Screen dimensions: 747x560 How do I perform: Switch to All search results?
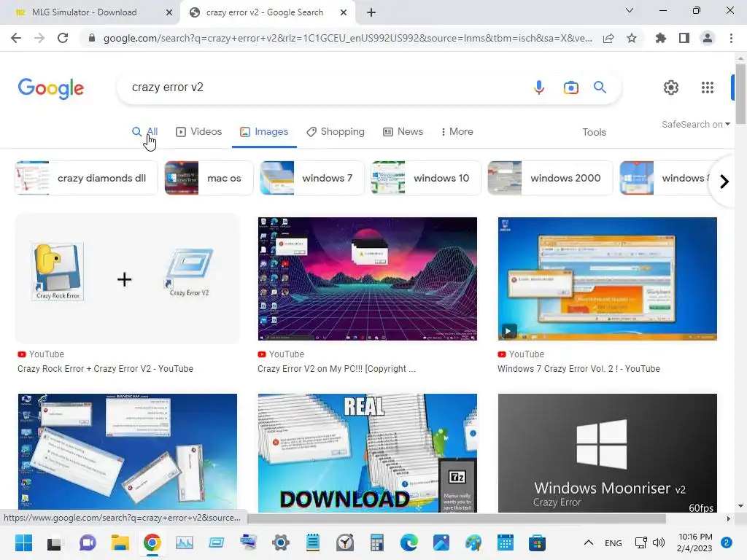pos(145,132)
